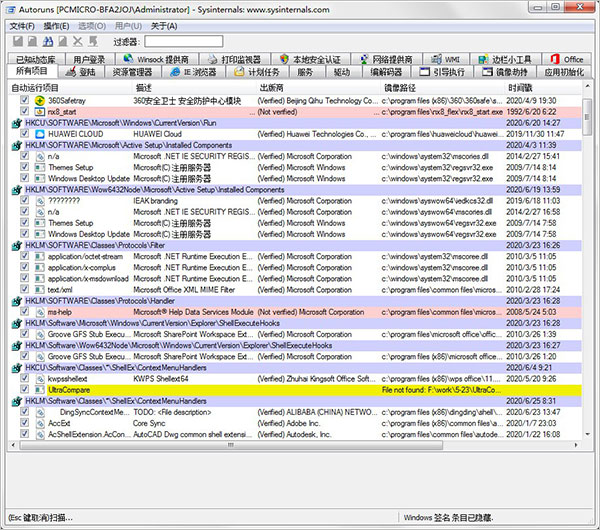This screenshot has width=600, height=530.
Task: Click the Windows 签名条目已隐藏 status text
Action: [x=448, y=518]
